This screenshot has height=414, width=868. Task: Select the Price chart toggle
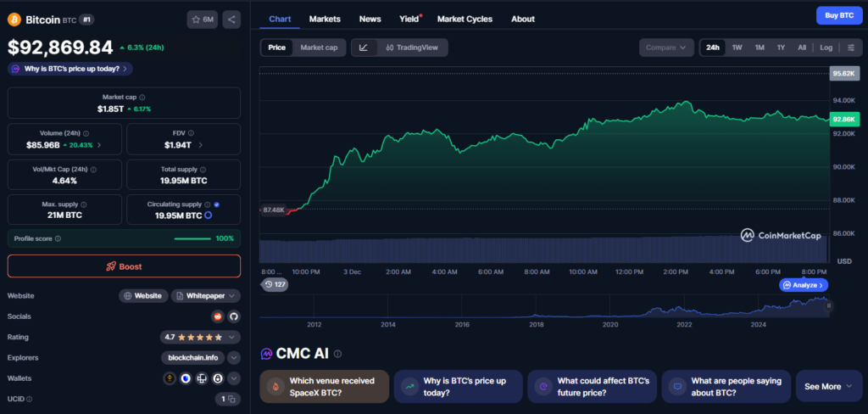pyautogui.click(x=277, y=48)
